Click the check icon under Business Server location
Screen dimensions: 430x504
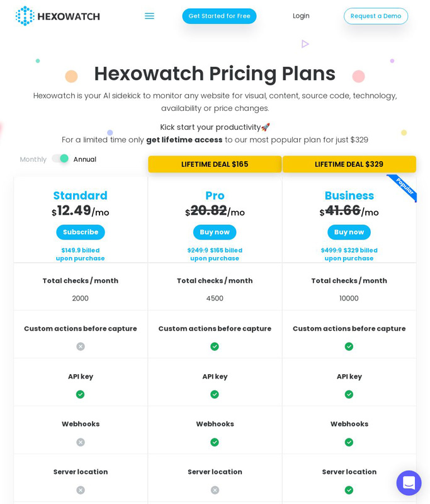point(349,490)
